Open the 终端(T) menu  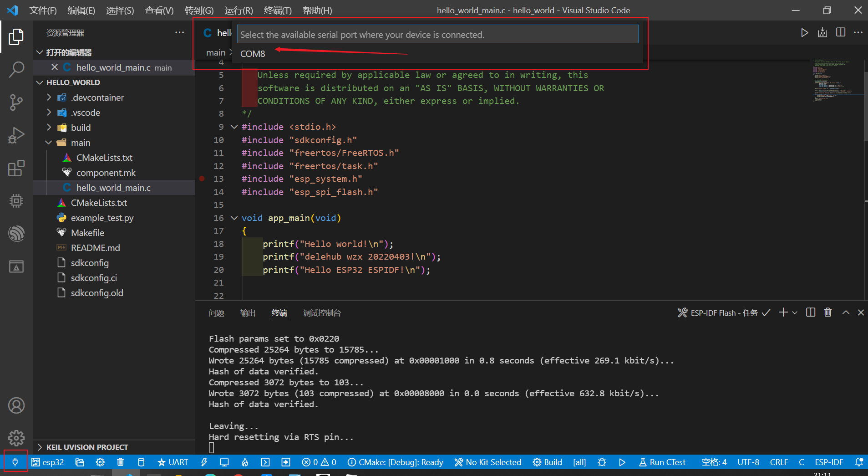(278, 10)
